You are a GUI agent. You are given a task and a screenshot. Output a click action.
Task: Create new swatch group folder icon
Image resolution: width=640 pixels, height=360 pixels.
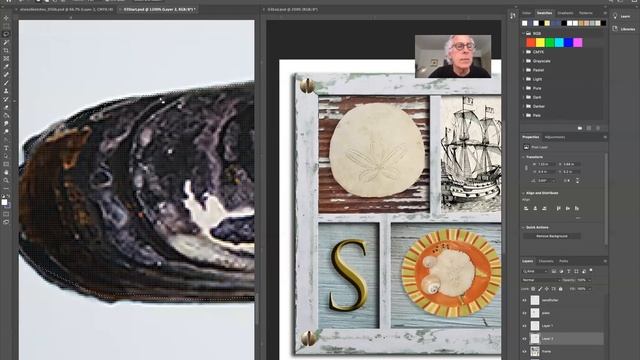tap(580, 128)
